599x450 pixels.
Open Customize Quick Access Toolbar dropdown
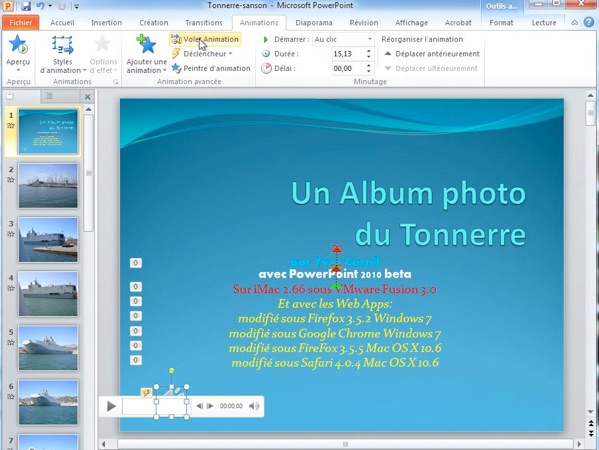click(77, 6)
